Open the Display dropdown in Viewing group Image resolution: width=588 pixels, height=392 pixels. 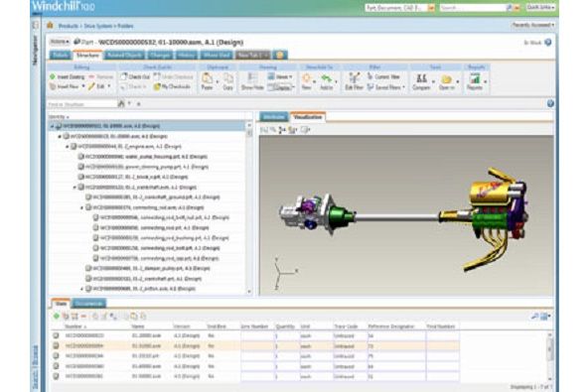[281, 87]
